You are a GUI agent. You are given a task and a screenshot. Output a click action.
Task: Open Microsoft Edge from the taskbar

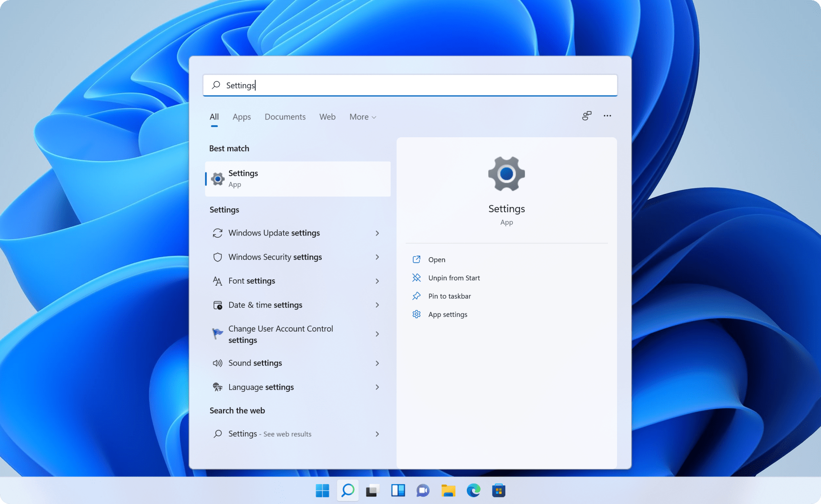(x=473, y=491)
